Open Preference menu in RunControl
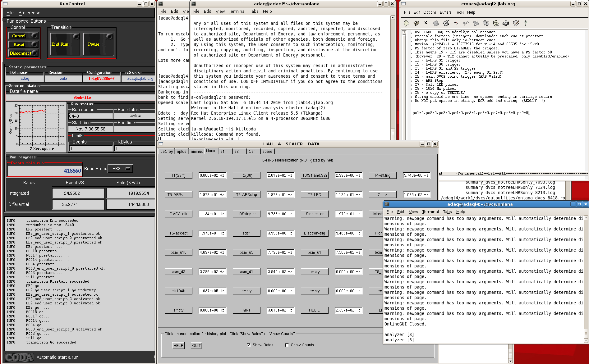The image size is (589, 364). tap(29, 13)
